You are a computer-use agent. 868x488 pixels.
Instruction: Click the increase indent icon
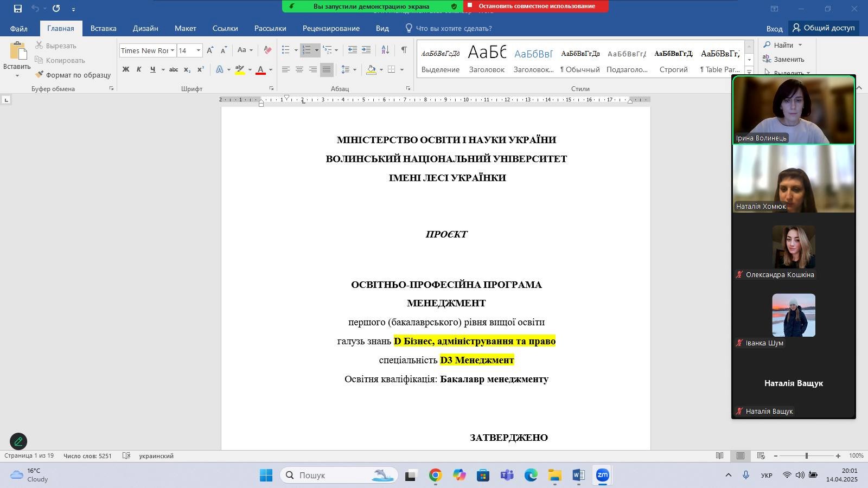point(366,50)
